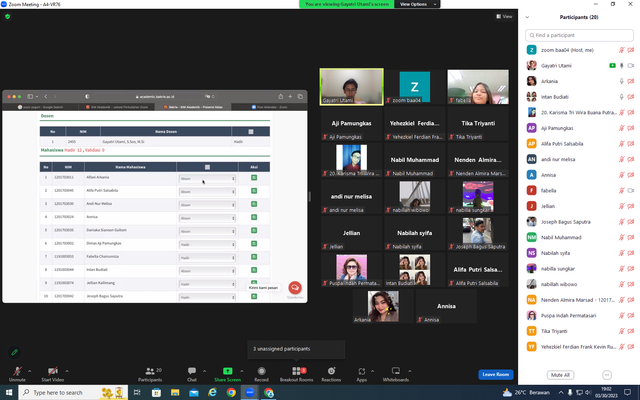Click Intan Budiati's microphone icon in participants list

pos(621,97)
